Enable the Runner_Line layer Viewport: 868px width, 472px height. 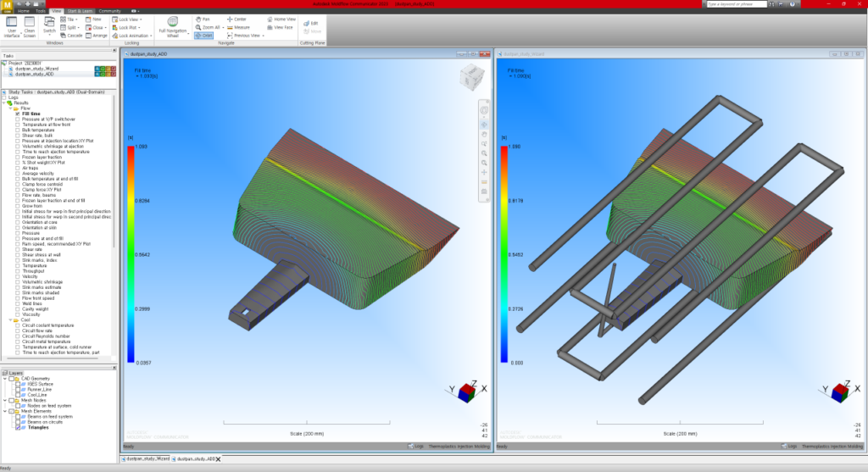[18, 390]
